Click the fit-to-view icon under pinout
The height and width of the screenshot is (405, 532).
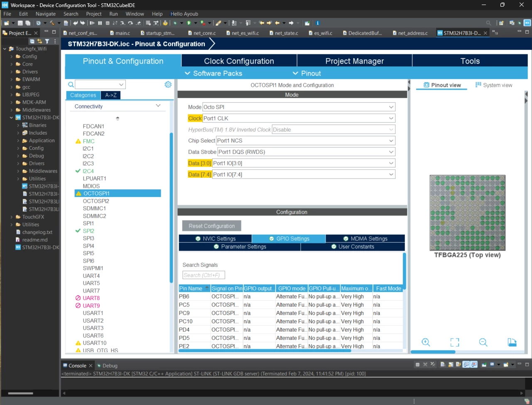click(455, 342)
